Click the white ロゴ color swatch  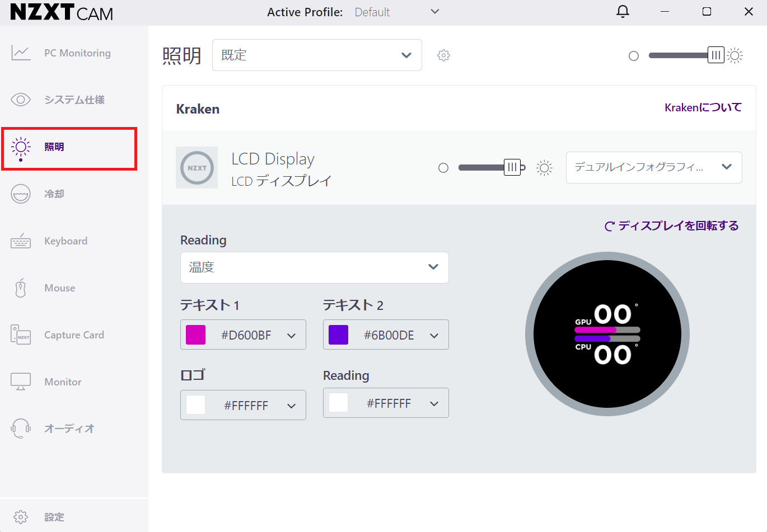(x=195, y=405)
